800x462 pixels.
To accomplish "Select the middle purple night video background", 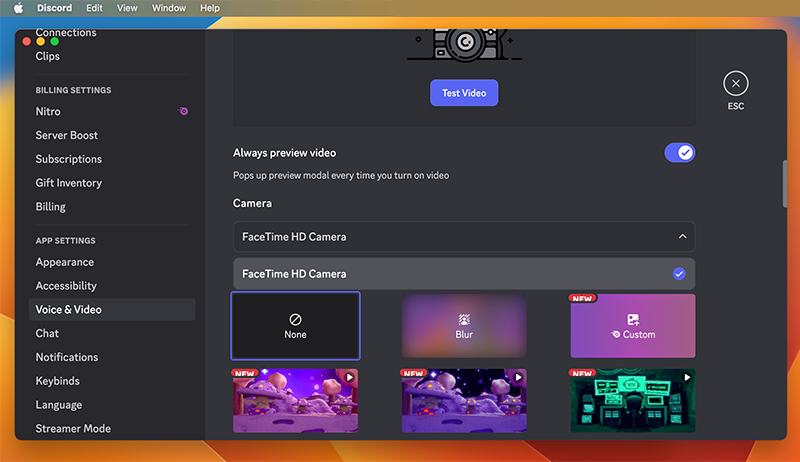I will click(464, 400).
